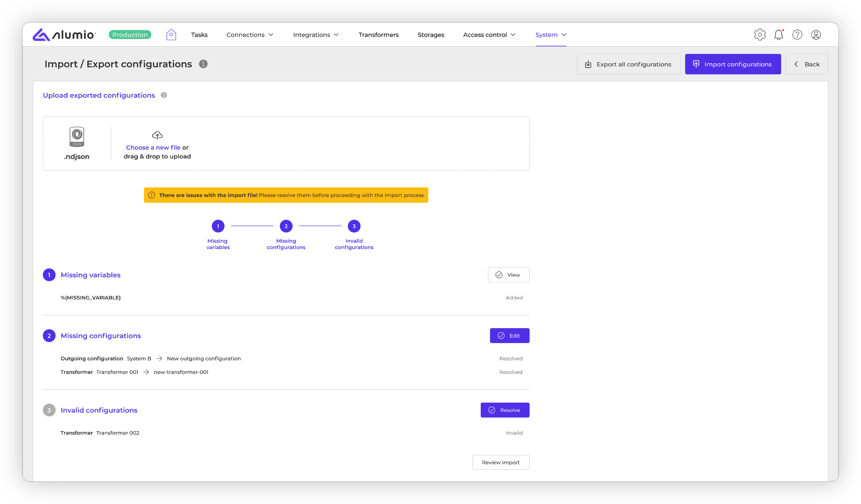Open the Access control dropdown
The height and width of the screenshot is (504, 861).
tap(489, 35)
